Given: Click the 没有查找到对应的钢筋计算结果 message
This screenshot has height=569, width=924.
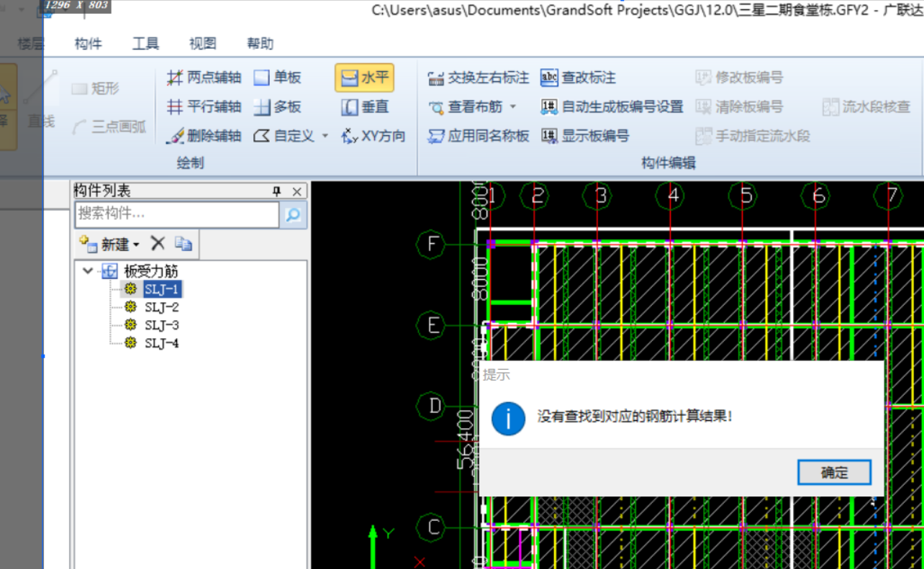Looking at the screenshot, I should pos(635,416).
